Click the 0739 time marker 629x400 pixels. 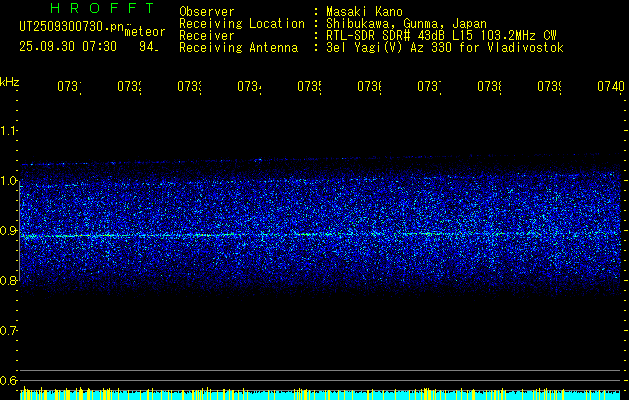tap(549, 87)
